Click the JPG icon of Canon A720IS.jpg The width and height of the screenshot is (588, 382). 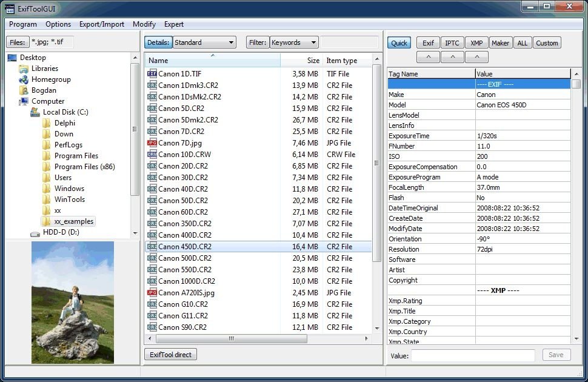[152, 292]
